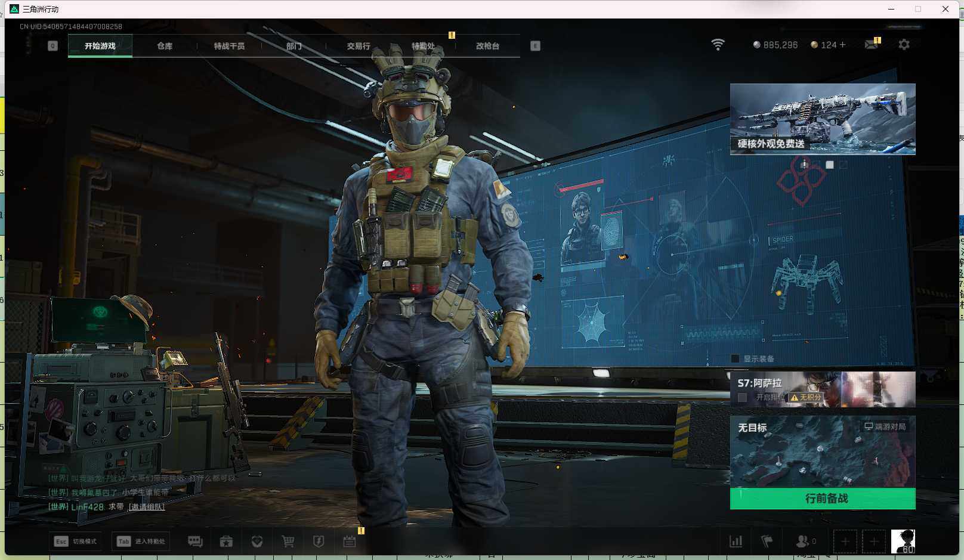Image resolution: width=964 pixels, height=560 pixels.
Task: Click the second empty teammate plus slot
Action: pyautogui.click(x=874, y=542)
